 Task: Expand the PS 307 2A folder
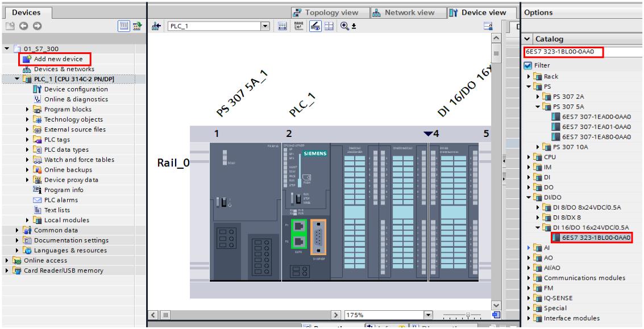coord(538,97)
